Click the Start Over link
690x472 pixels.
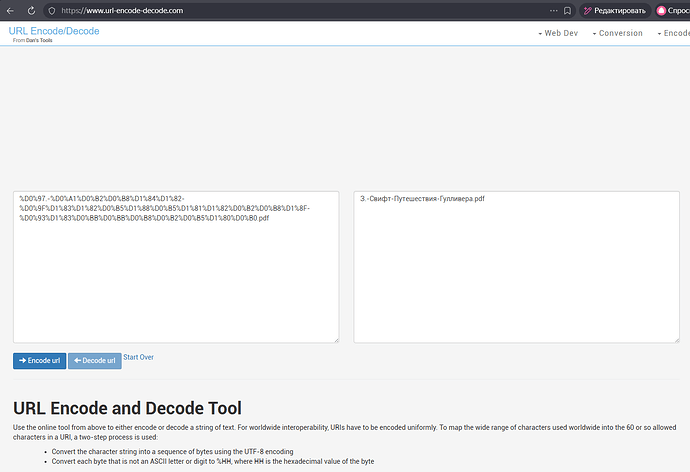point(138,357)
